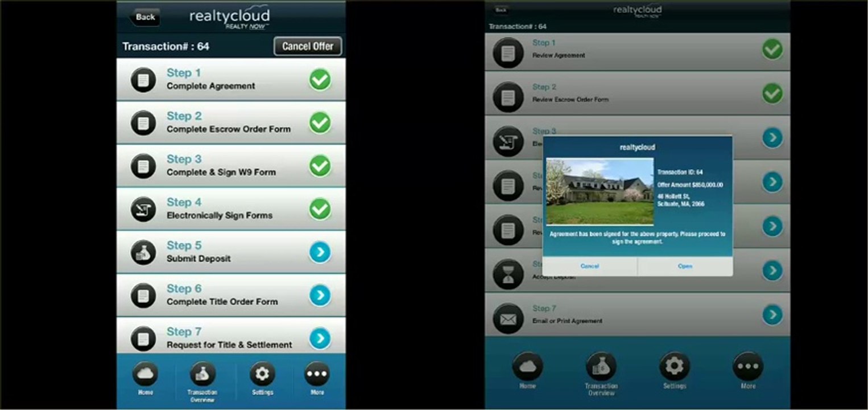Click the Cancel Offer button
868x410 pixels.
pyautogui.click(x=308, y=46)
